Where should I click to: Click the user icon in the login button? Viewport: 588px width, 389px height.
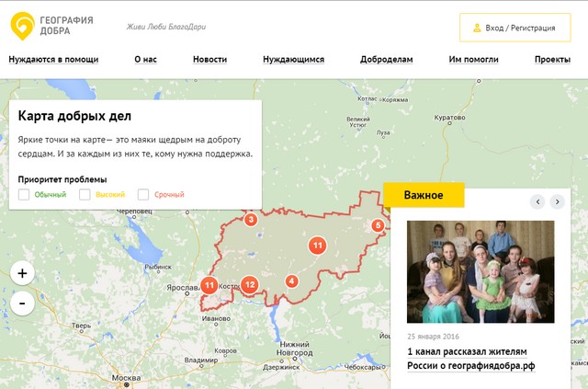pyautogui.click(x=477, y=28)
